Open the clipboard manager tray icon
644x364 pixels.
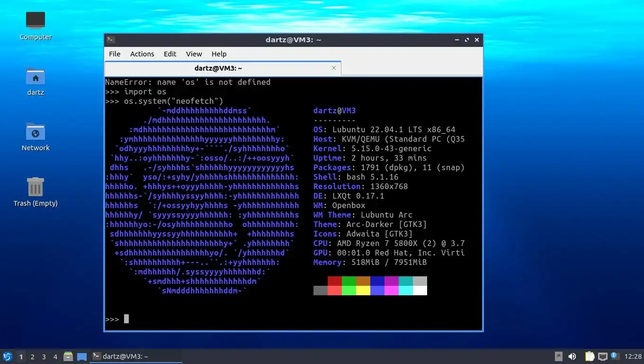point(590,356)
